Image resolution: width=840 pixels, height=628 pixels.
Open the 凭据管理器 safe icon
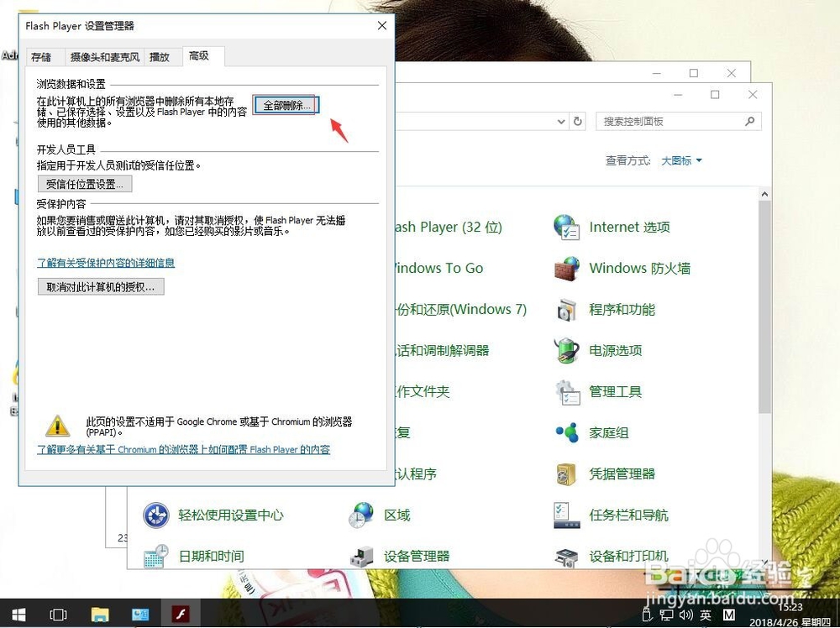[x=565, y=474]
